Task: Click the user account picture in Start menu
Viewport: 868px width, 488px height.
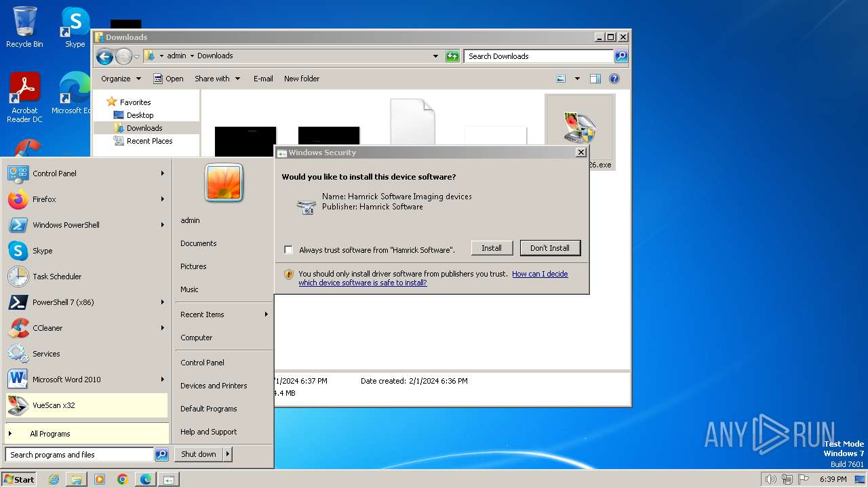Action: click(x=224, y=183)
